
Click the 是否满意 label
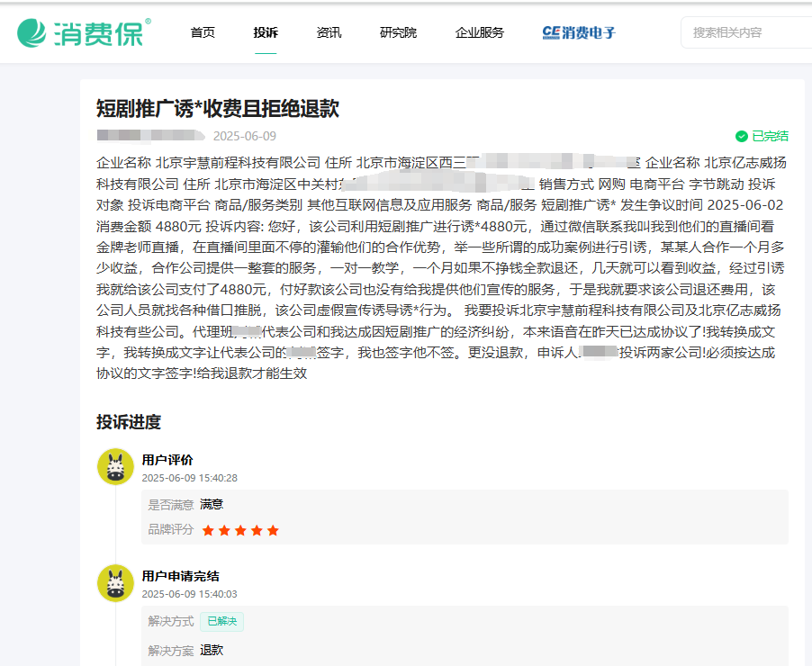tap(171, 504)
